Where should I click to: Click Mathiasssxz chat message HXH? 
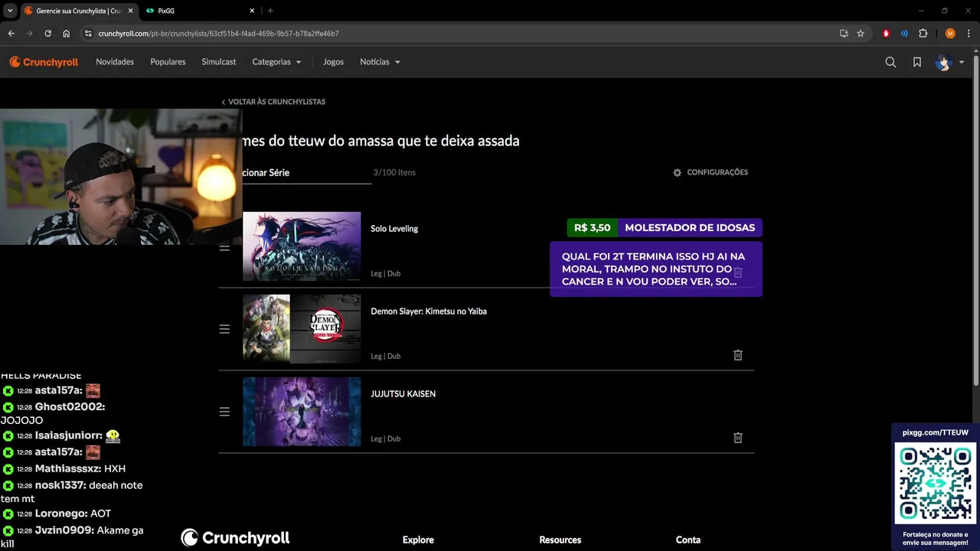tap(115, 469)
